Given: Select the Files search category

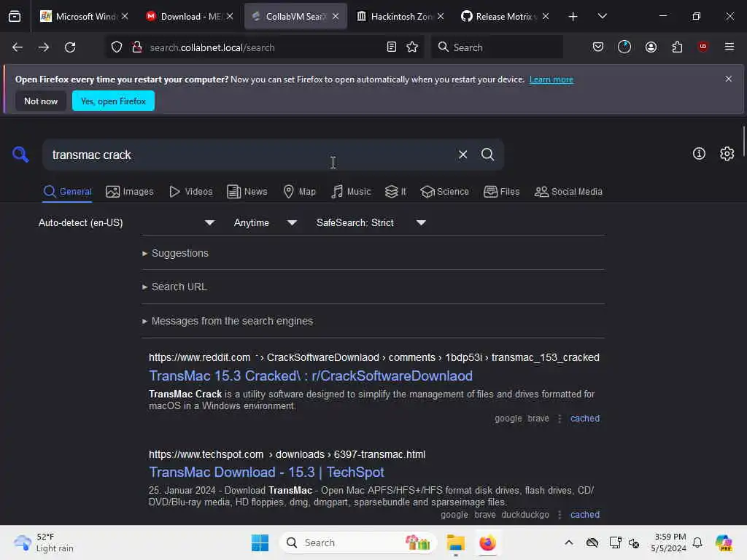Looking at the screenshot, I should [501, 192].
